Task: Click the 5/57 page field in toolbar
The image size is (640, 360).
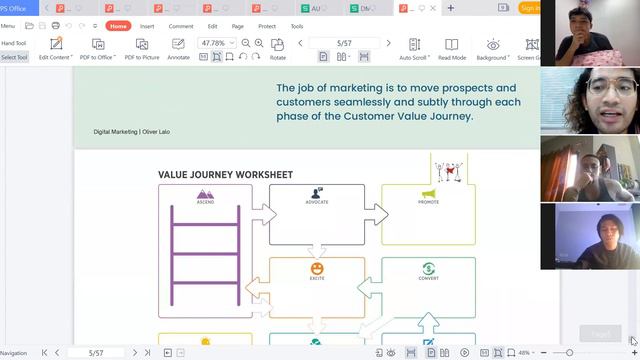Action: tap(344, 43)
